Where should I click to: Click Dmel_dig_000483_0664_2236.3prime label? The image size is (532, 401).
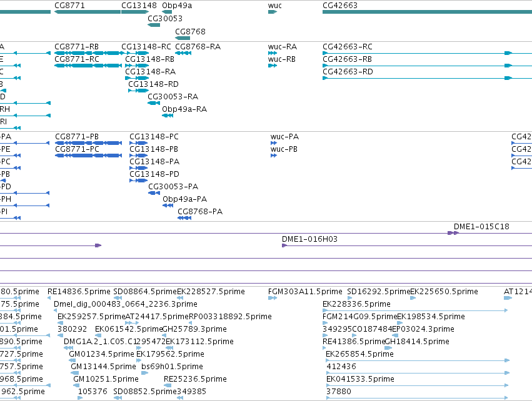126,304
